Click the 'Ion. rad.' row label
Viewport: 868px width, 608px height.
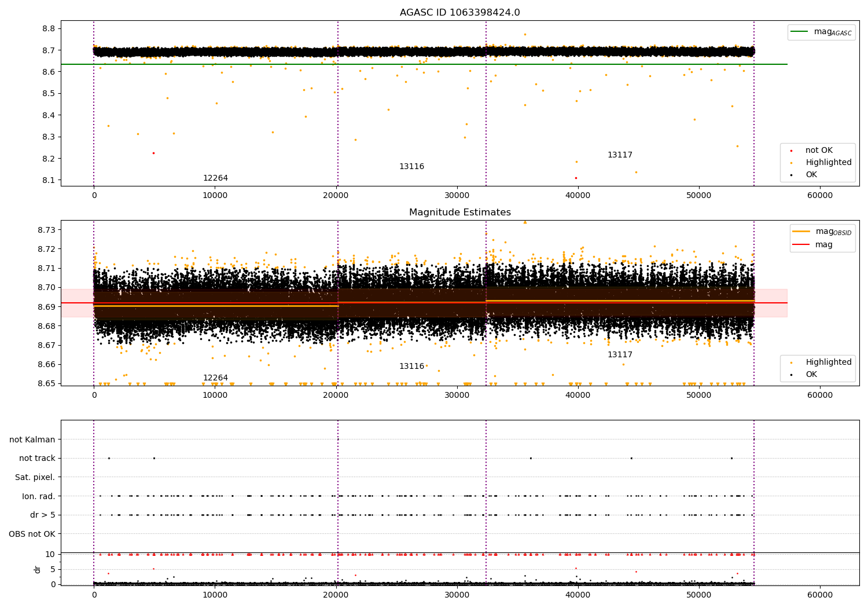(x=39, y=497)
